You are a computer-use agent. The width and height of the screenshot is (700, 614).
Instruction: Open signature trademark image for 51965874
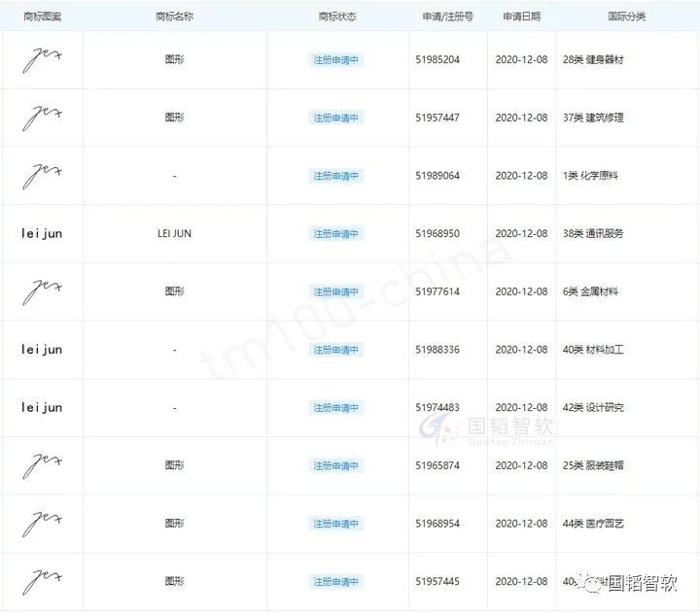[43, 466]
